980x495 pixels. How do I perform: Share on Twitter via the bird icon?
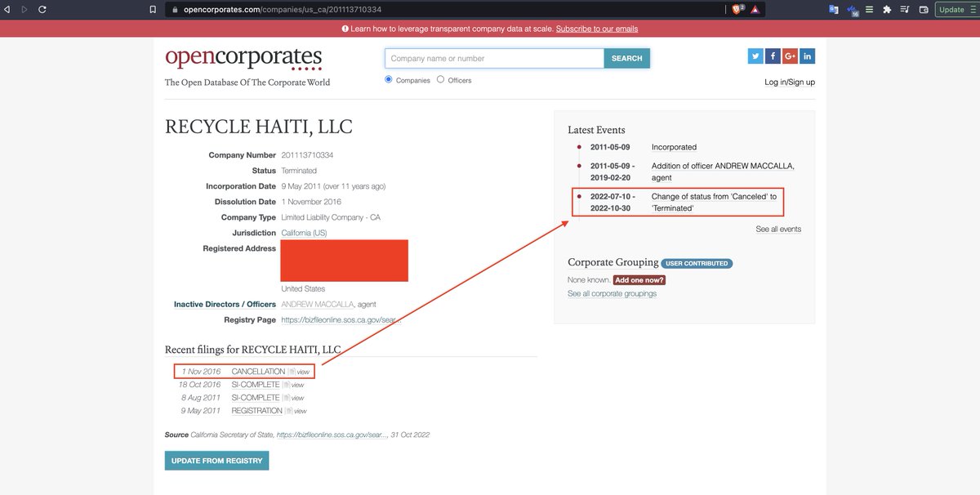click(755, 56)
